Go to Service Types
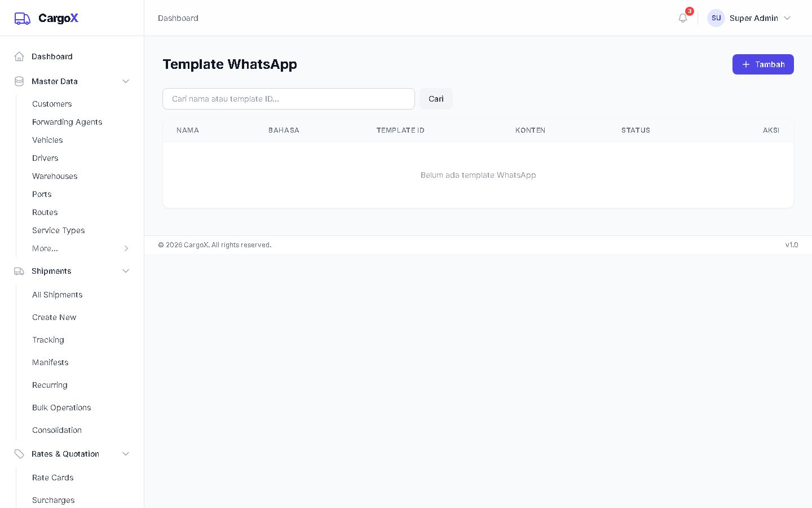 tap(59, 230)
